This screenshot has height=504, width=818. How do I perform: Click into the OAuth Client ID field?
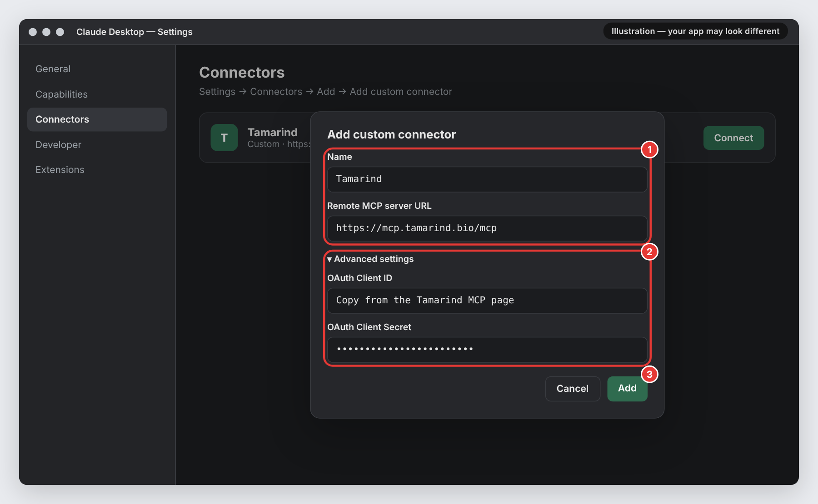point(487,301)
